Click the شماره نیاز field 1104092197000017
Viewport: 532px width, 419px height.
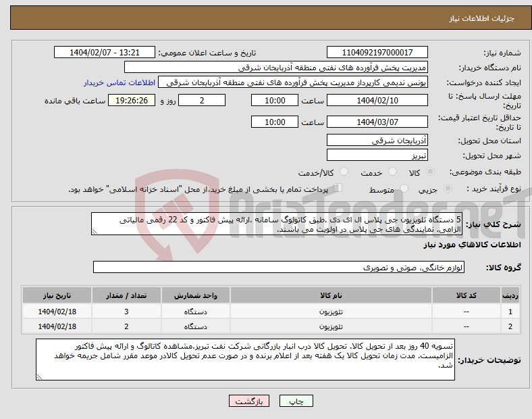(x=377, y=52)
